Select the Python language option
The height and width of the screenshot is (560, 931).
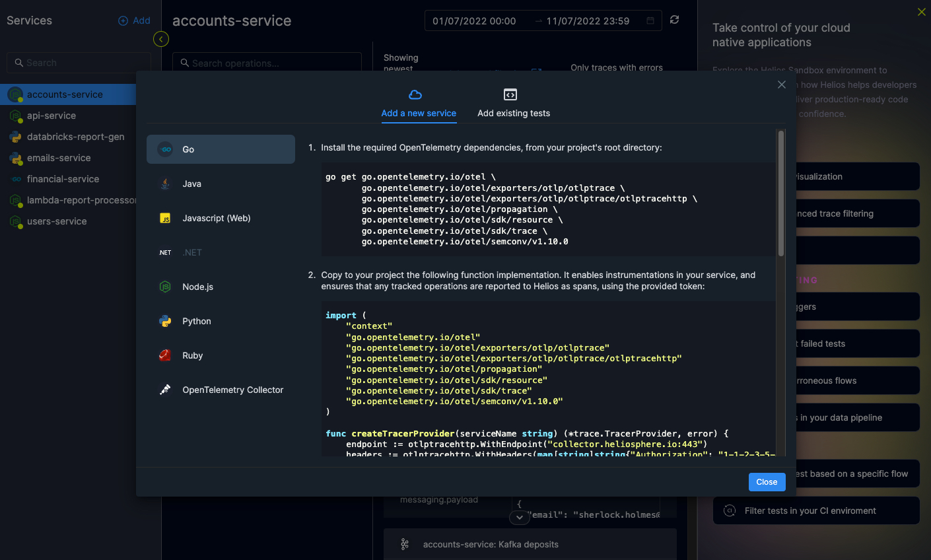tap(221, 321)
